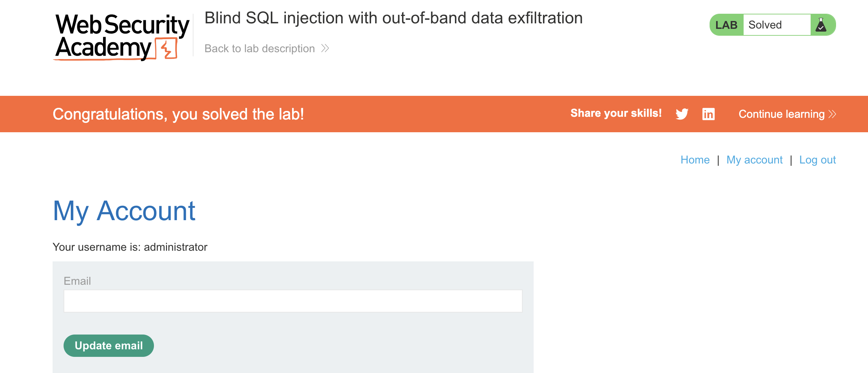Open Continue learning link
The height and width of the screenshot is (373, 868).
(x=781, y=114)
